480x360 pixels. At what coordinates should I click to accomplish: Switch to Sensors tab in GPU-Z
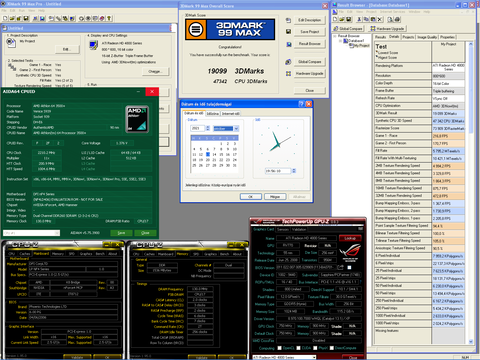pos(283,229)
